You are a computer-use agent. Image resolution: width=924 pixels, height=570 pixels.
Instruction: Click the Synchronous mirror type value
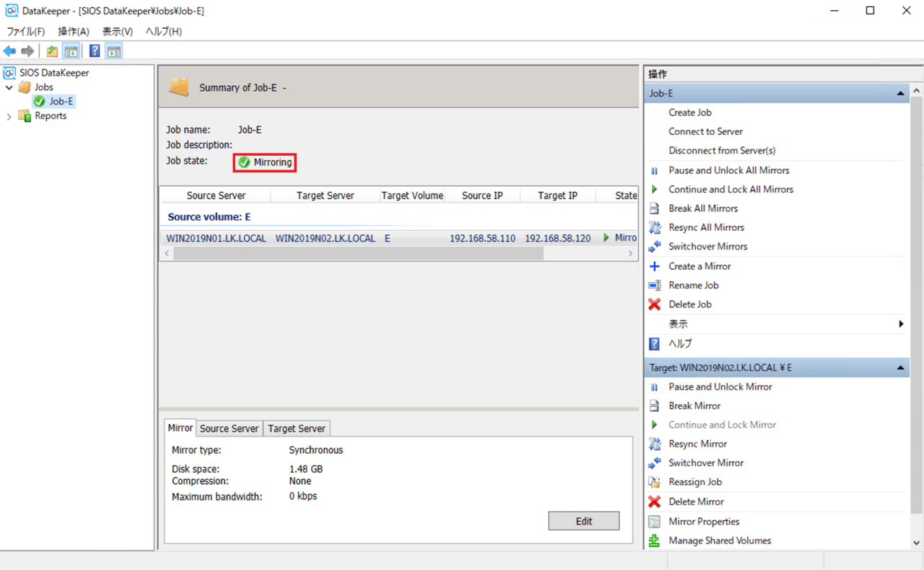(316, 450)
